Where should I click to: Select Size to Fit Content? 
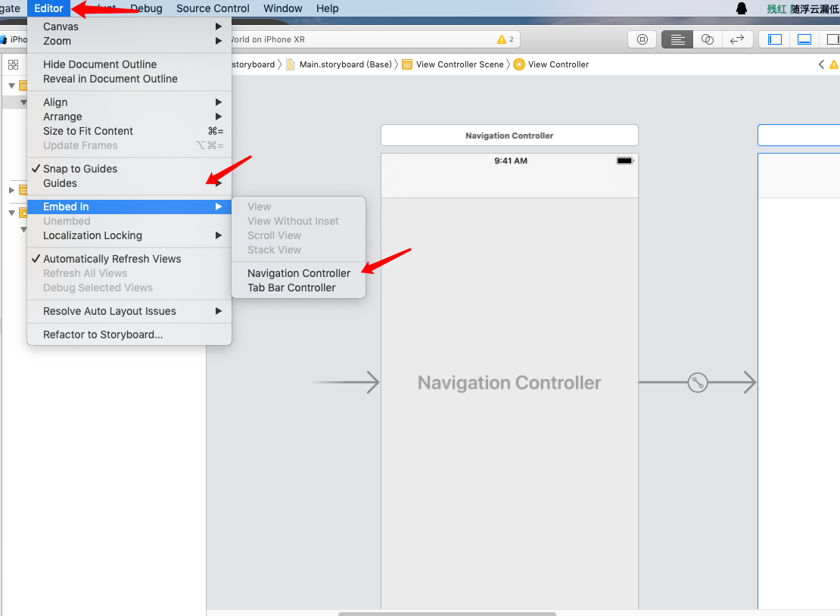point(129,131)
